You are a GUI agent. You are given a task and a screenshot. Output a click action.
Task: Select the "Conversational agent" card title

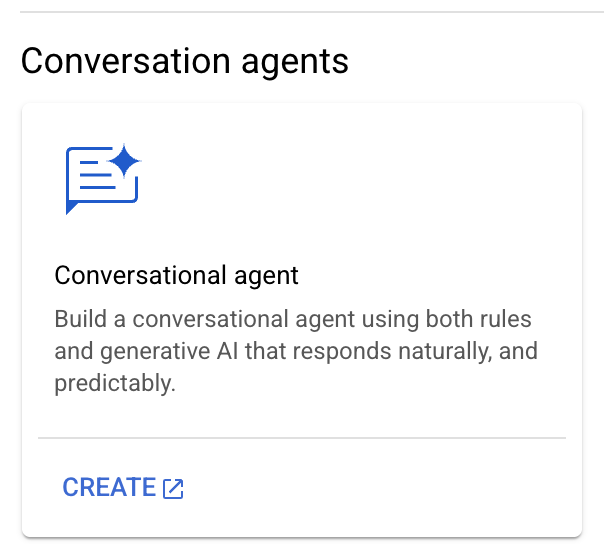coord(176,275)
